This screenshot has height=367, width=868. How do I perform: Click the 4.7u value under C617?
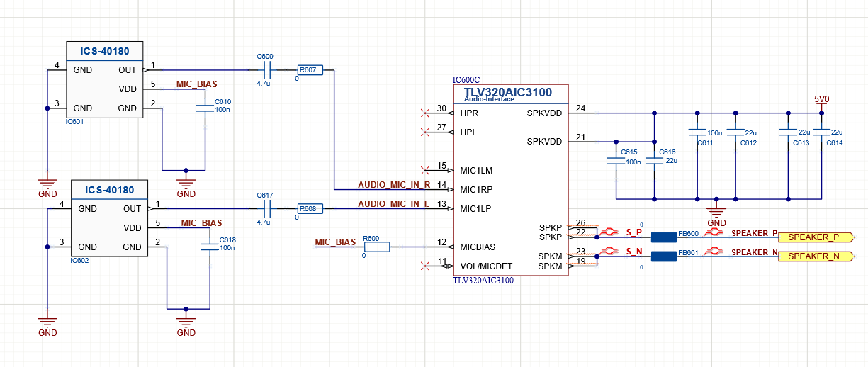click(264, 222)
